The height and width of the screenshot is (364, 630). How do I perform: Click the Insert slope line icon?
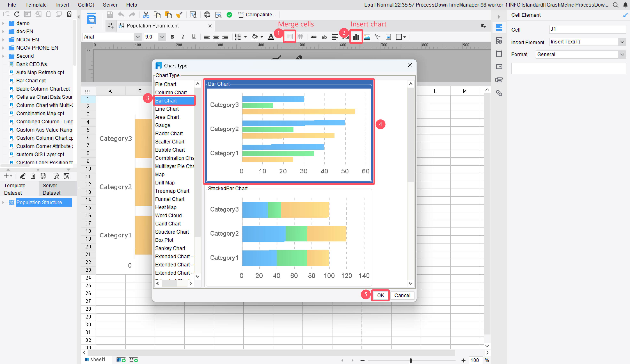(378, 37)
